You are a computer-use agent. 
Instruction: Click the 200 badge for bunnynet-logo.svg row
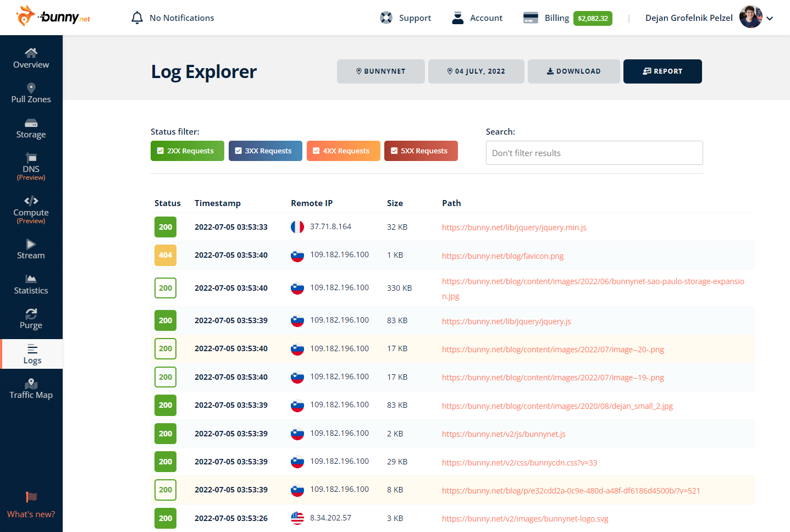165,518
